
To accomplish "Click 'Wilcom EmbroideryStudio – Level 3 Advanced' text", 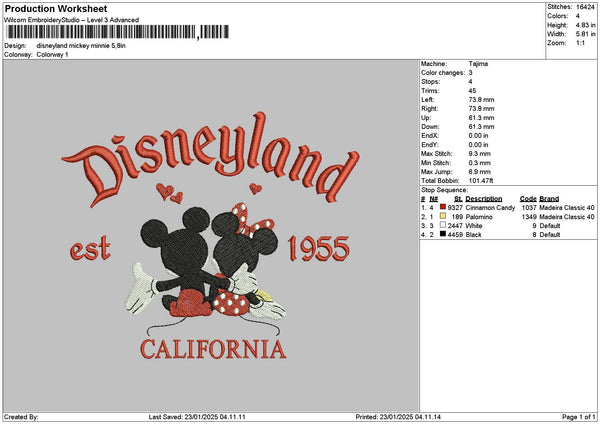I will tap(72, 20).
